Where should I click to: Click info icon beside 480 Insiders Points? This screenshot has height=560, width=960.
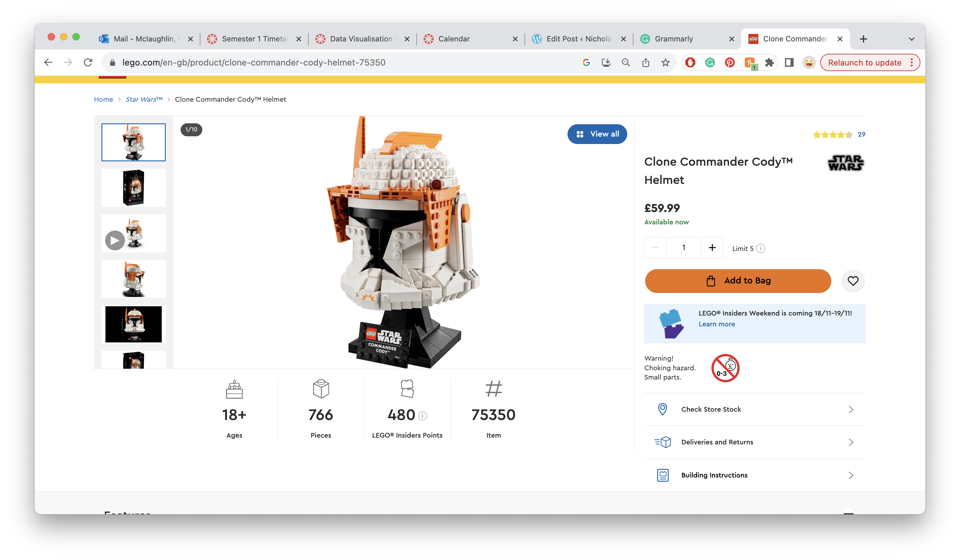[422, 416]
